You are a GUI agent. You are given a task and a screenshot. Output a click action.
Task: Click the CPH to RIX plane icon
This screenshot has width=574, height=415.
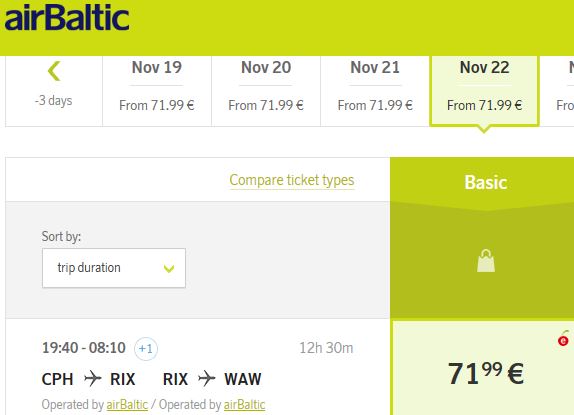93,378
